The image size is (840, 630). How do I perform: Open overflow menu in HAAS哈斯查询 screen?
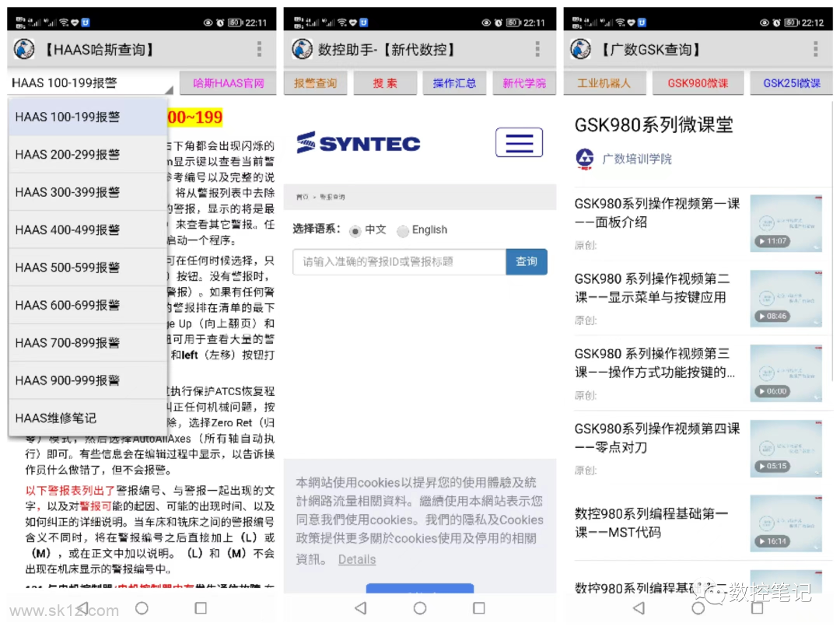click(259, 49)
